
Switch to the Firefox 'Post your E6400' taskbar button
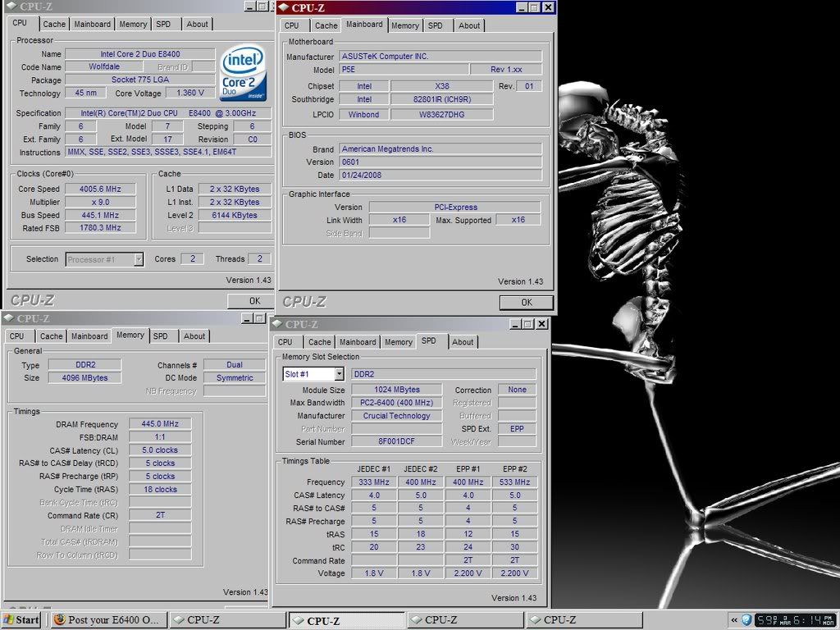coord(109,619)
